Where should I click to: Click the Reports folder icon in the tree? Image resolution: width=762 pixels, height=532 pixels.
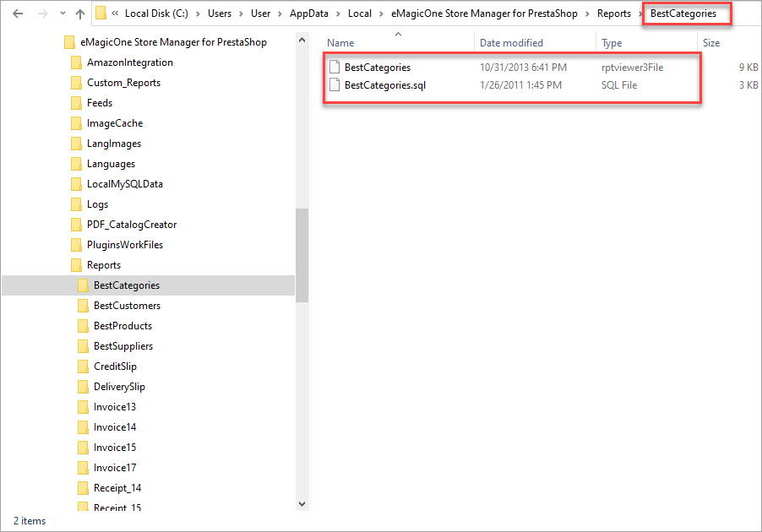(76, 265)
